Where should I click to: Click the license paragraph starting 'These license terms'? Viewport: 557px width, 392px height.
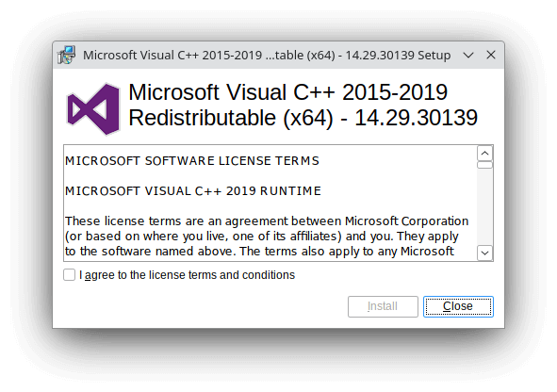pyautogui.click(x=267, y=237)
